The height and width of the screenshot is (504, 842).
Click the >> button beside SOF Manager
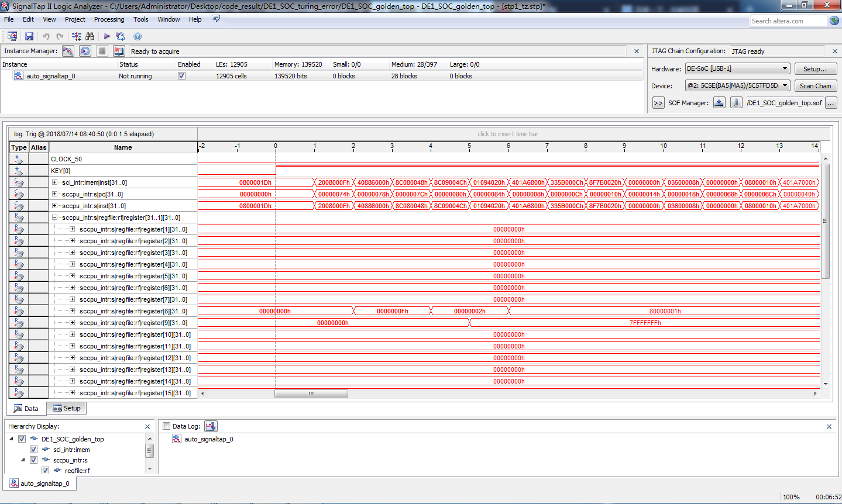point(658,103)
